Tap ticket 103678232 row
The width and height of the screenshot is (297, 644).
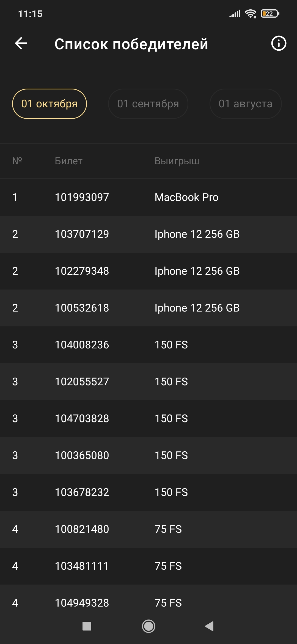click(148, 492)
